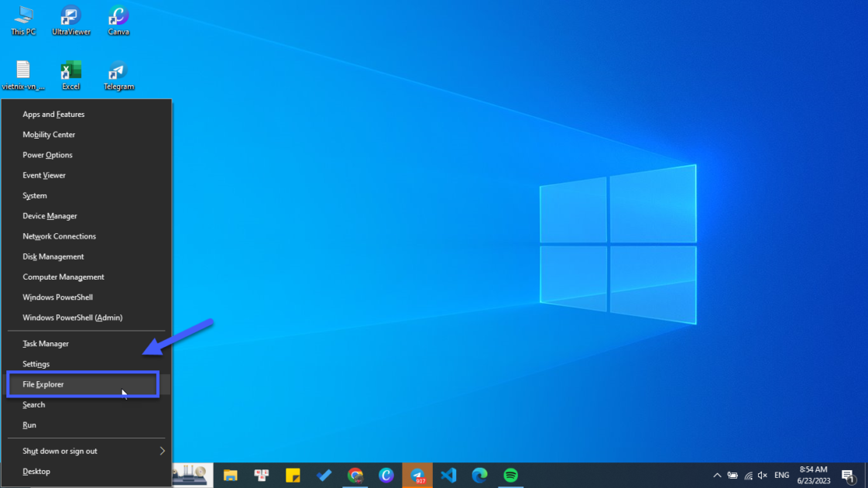This screenshot has height=488, width=868.
Task: Open Visual Studio Code from the taskbar
Action: (x=448, y=475)
